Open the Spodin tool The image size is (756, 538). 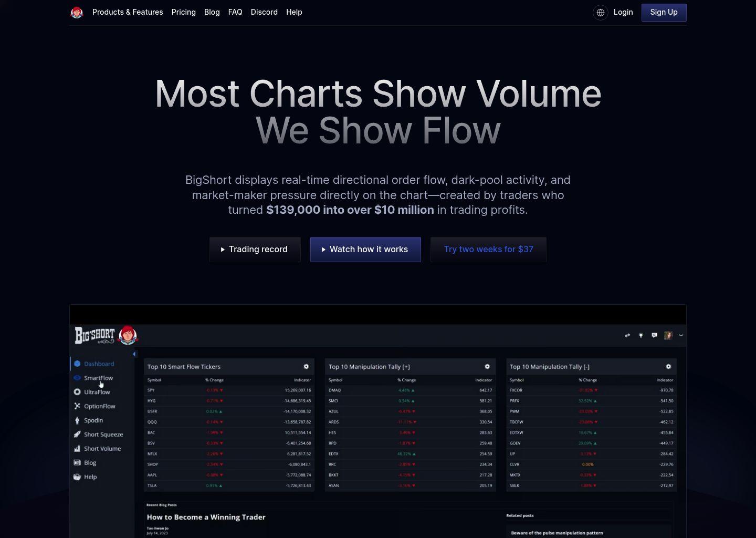[93, 420]
